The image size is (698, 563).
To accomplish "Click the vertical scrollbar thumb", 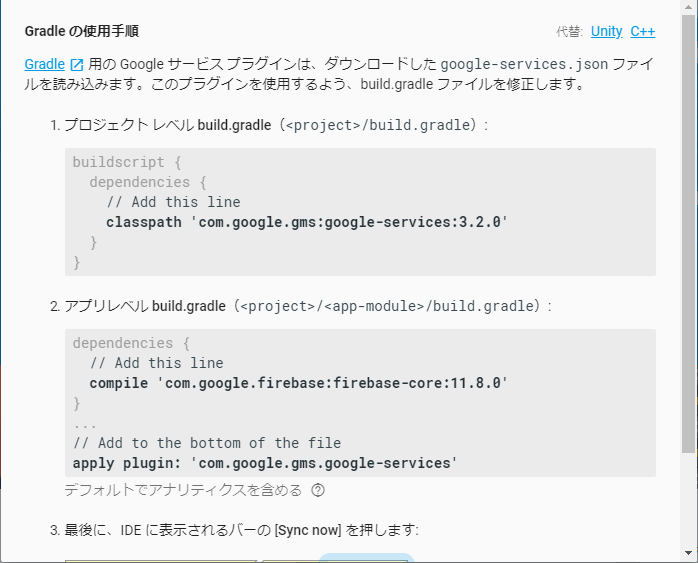I will [689, 230].
